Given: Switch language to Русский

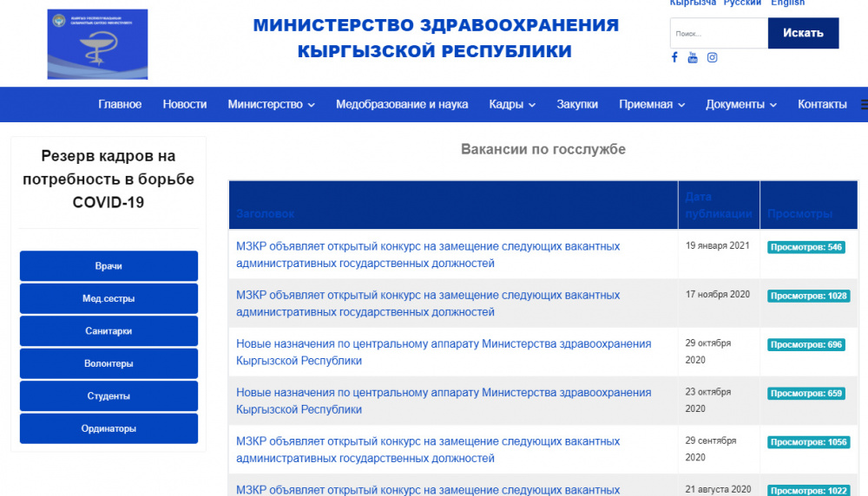Looking at the screenshot, I should click(742, 3).
